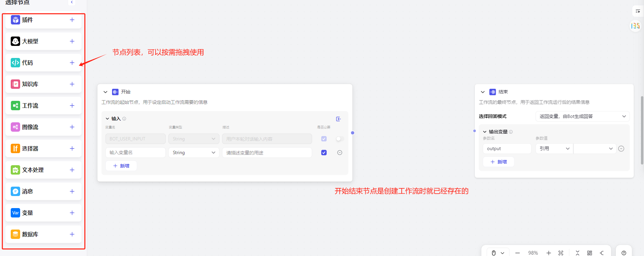Click the connection line style icon
The image size is (644, 256).
602,253
